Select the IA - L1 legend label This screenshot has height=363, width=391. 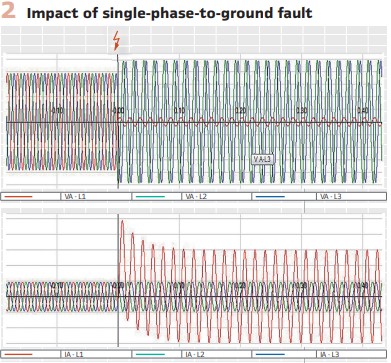pyautogui.click(x=75, y=355)
